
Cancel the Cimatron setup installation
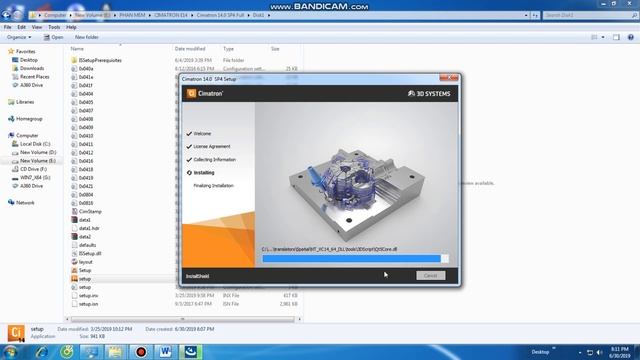pos(431,276)
